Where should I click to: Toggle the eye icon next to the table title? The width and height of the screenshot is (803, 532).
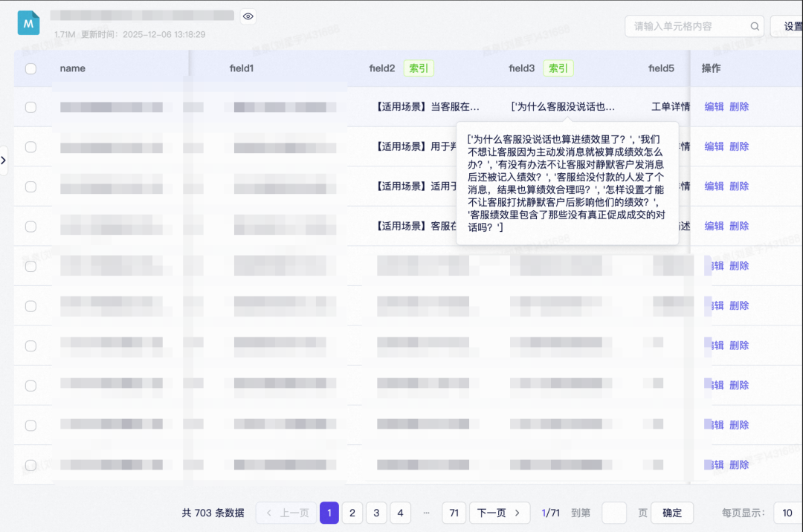248,16
